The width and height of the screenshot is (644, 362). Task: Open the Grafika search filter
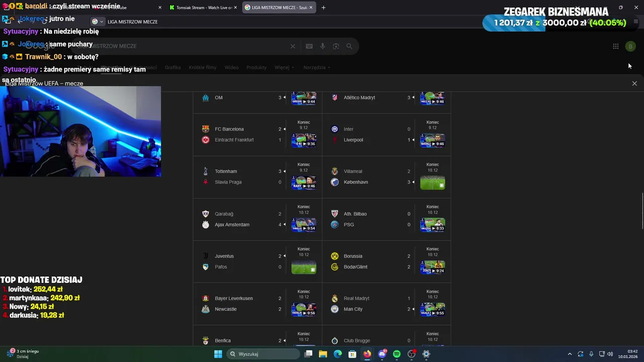coord(173,67)
